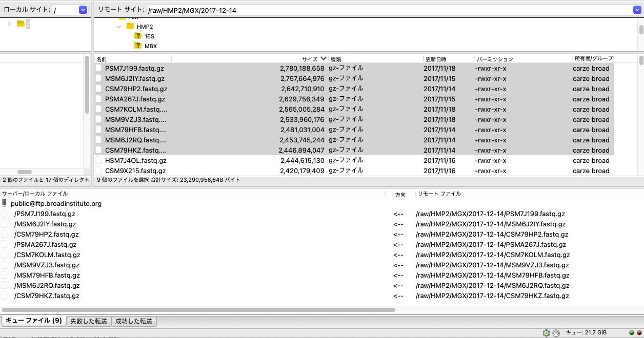Select the MBX folder icon
This screenshot has height=338, width=644.
click(x=137, y=46)
